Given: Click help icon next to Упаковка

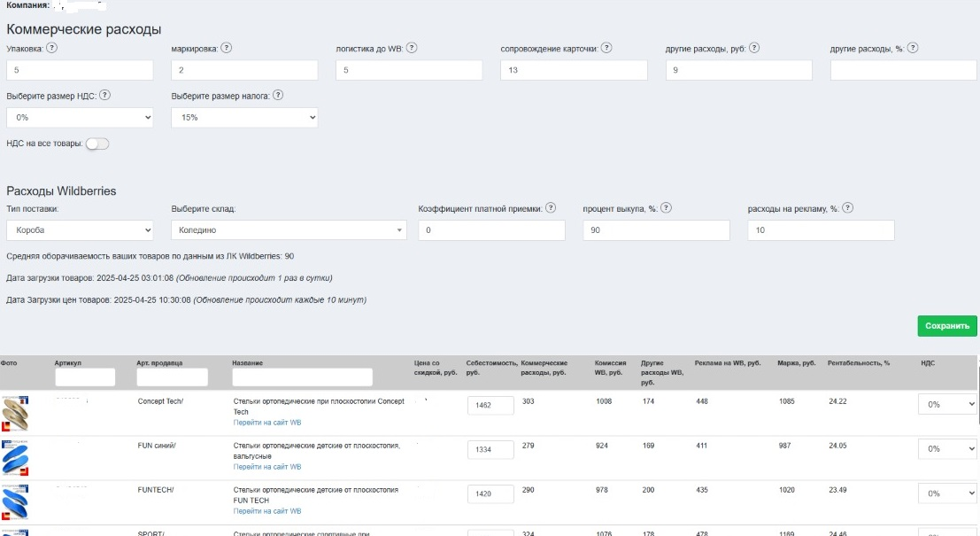Looking at the screenshot, I should (x=52, y=48).
